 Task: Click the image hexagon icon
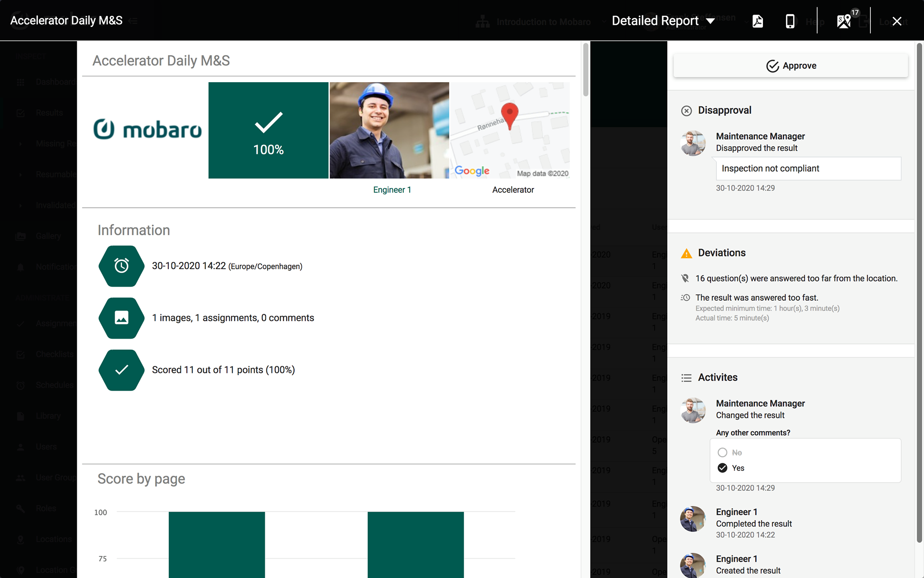121,318
